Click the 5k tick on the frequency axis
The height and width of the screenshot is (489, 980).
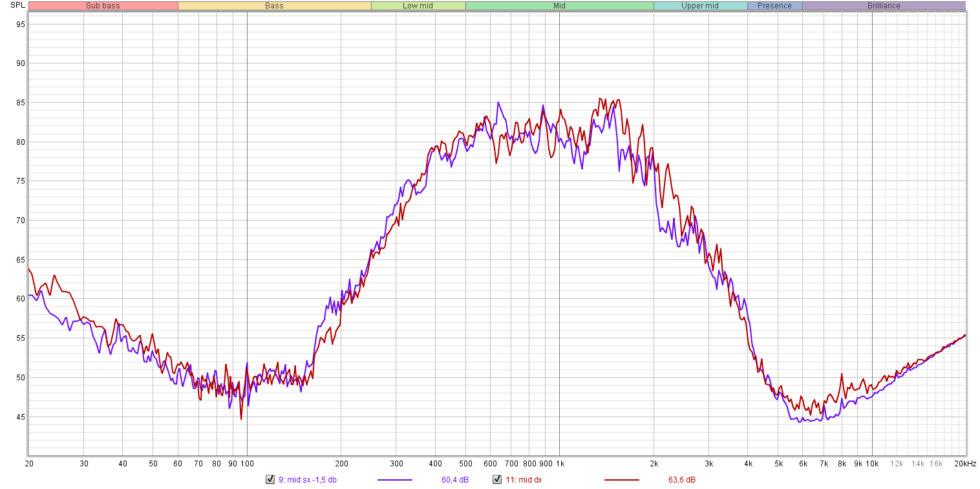[778, 464]
